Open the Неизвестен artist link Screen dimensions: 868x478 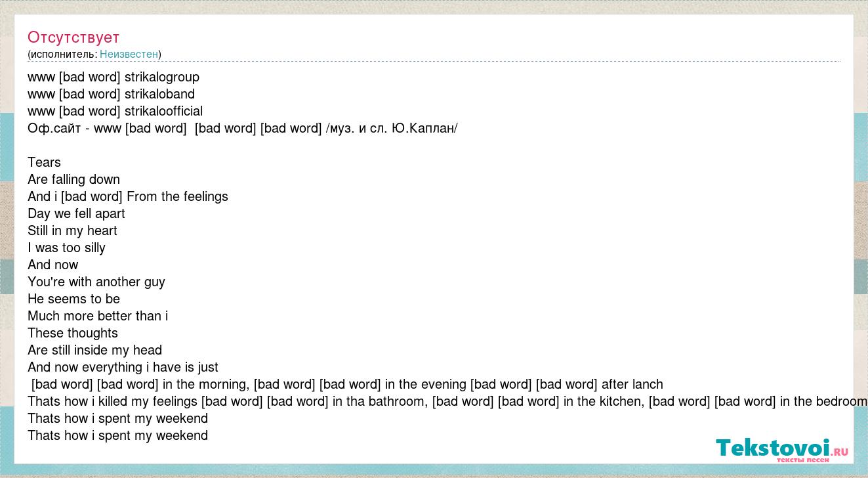129,54
